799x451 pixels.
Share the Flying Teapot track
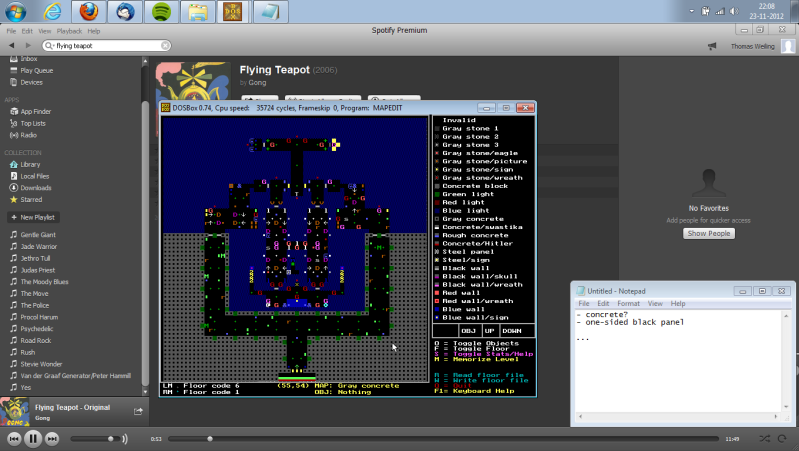[138, 411]
